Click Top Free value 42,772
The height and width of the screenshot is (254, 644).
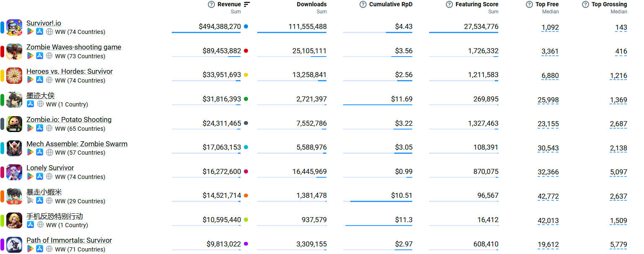click(x=548, y=196)
